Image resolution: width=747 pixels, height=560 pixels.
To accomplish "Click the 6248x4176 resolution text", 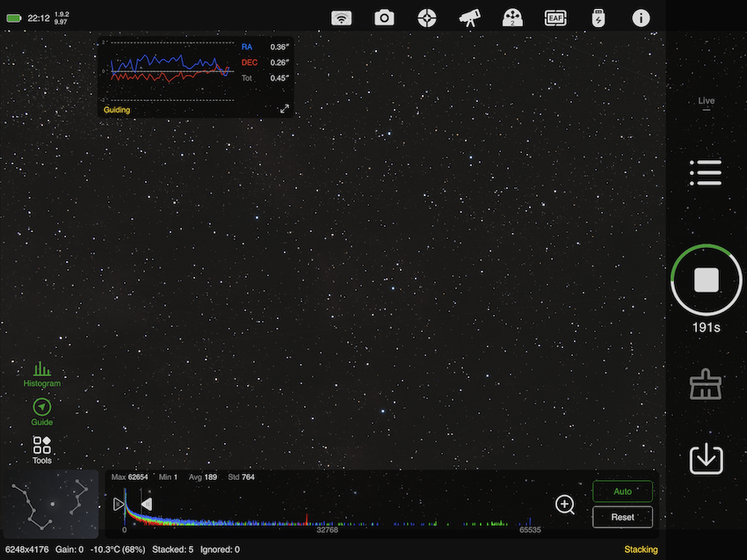I will (26, 549).
